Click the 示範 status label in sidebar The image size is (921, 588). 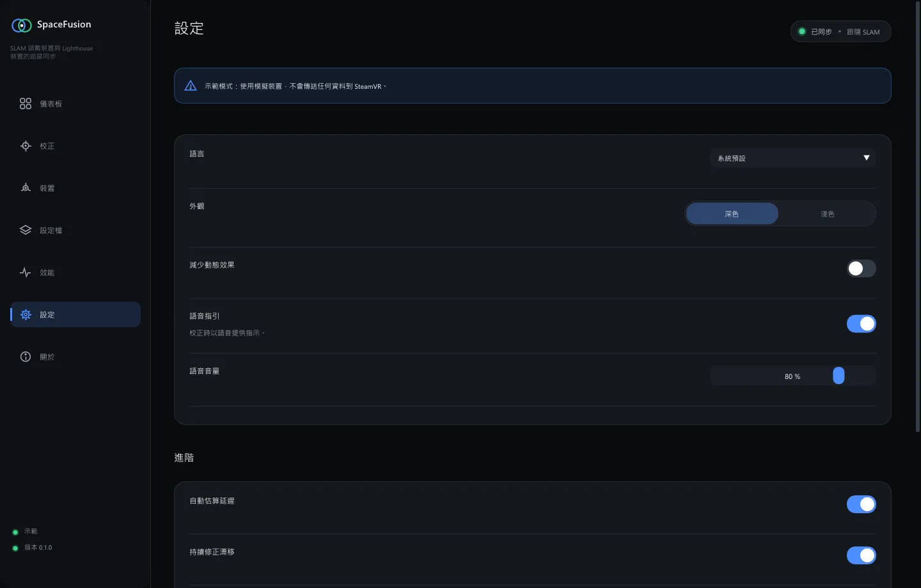31,531
